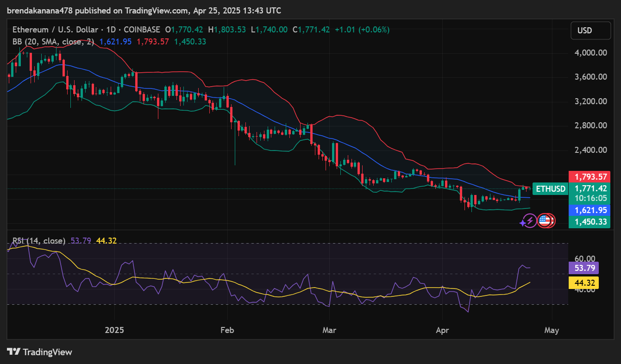Image resolution: width=621 pixels, height=364 pixels.
Task: Click the Feb time axis label
Action: click(x=227, y=331)
